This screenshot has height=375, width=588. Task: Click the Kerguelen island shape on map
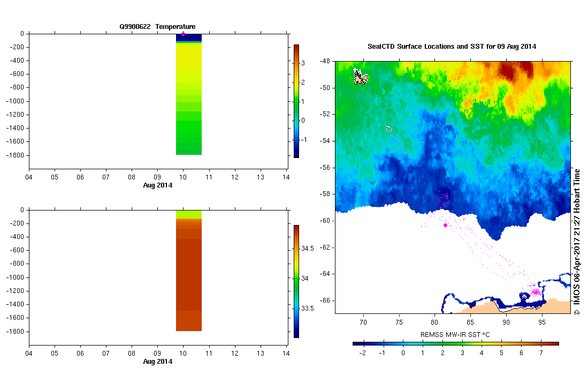[361, 77]
